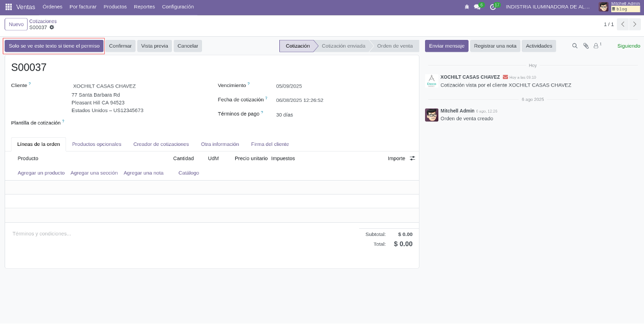The image size is (644, 324).
Task: Switch to Productos opcionales tab
Action: (x=97, y=144)
